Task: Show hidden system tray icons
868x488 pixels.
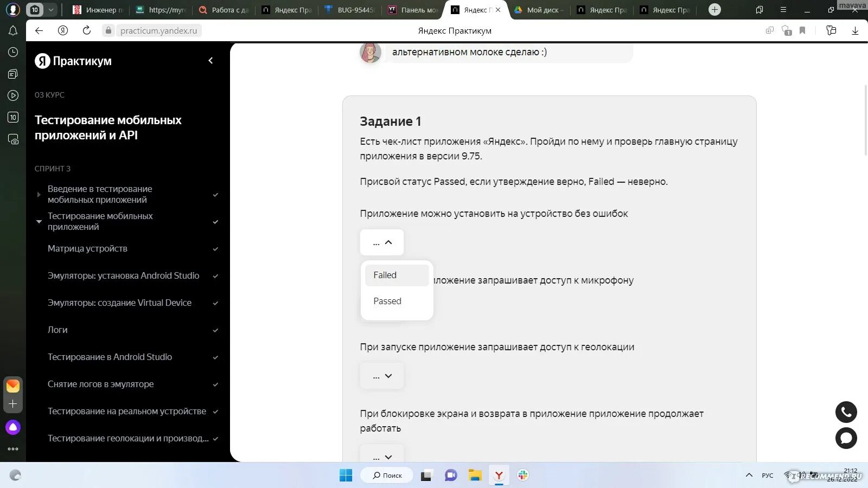Action: [x=749, y=476]
